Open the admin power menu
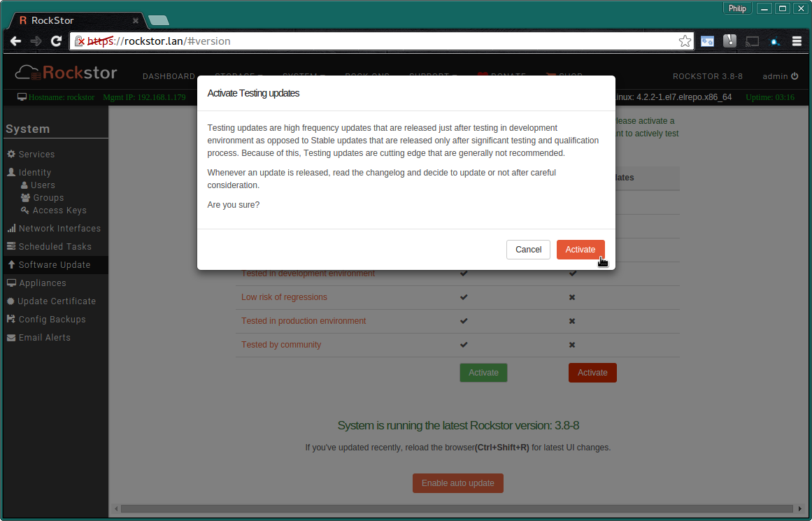This screenshot has height=521, width=812. (781, 76)
